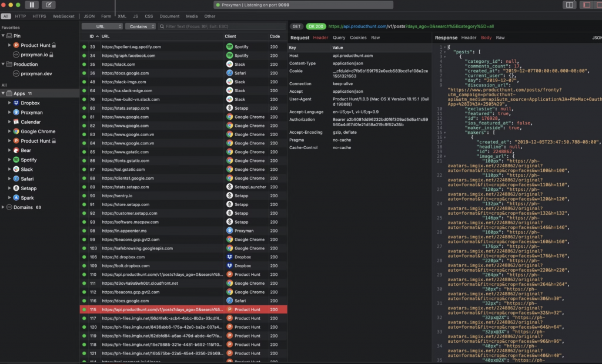602x364 pixels.
Task: Click the Authorization header key
Action: coord(302,120)
